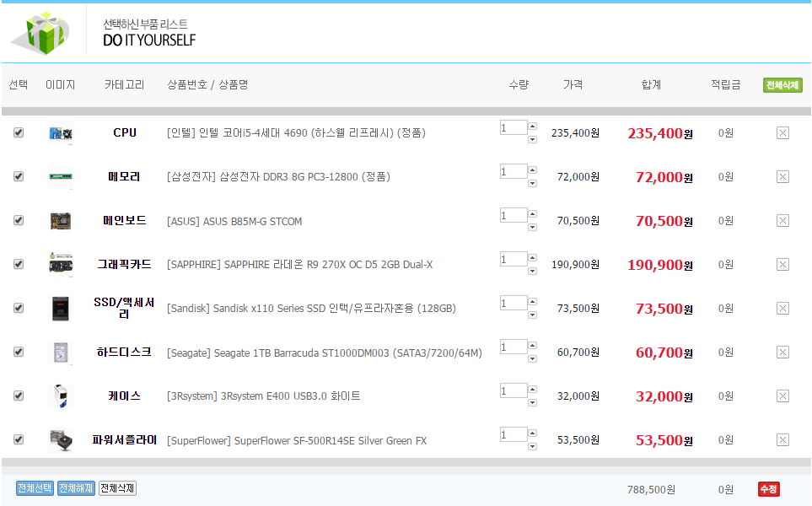Image resolution: width=812 pixels, height=506 pixels.
Task: Delete the Seagate hard disk row X icon
Action: pos(782,352)
